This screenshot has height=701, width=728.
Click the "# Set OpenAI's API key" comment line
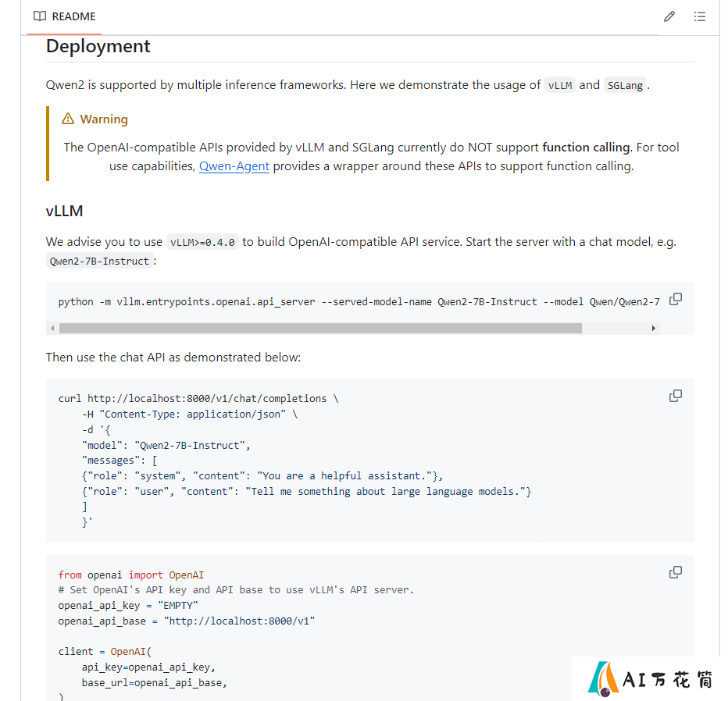[236, 590]
